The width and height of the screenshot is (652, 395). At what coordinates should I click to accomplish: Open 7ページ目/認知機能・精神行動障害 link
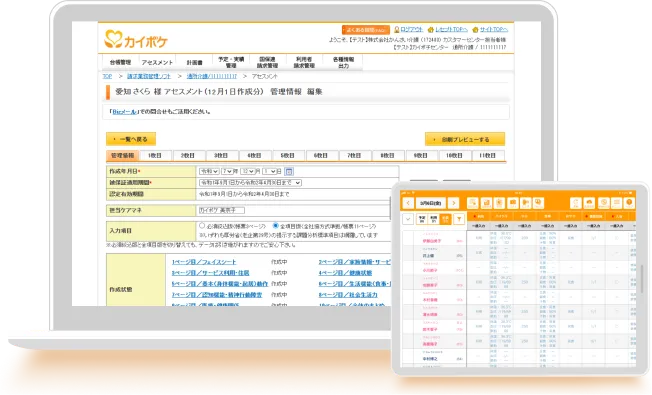pos(217,294)
